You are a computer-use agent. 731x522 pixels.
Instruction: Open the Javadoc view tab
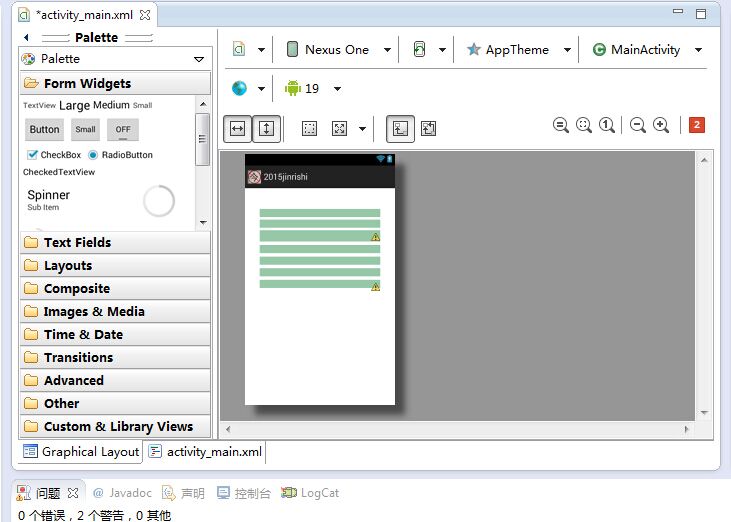122,493
